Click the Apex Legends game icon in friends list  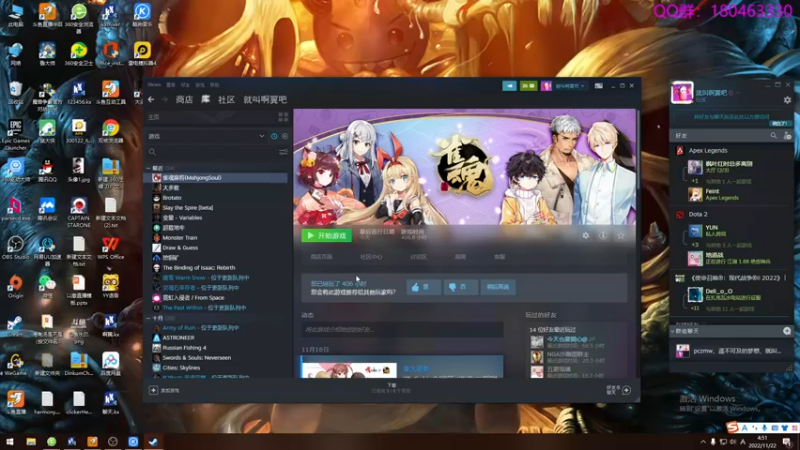point(680,151)
